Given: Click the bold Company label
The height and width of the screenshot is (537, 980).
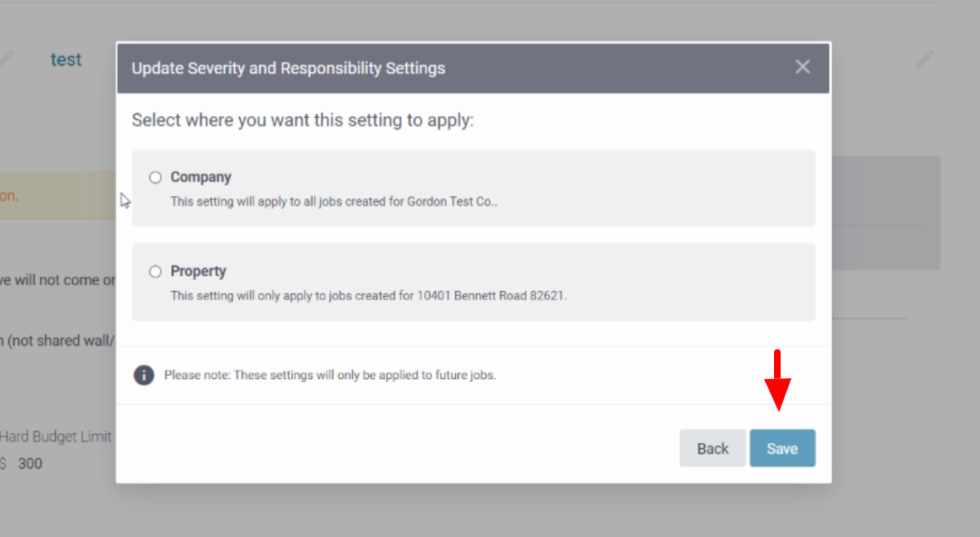Looking at the screenshot, I should click(x=201, y=177).
